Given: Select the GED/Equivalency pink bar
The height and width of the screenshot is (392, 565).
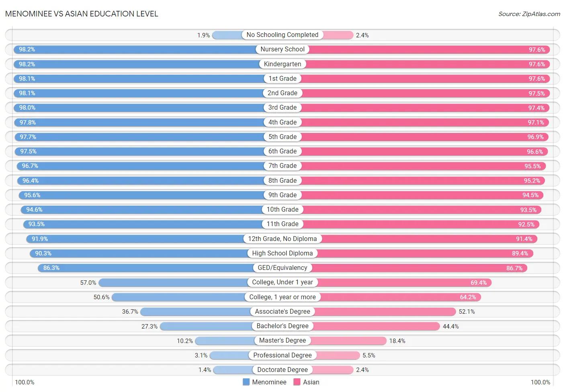Looking at the screenshot, I should 405,268.
